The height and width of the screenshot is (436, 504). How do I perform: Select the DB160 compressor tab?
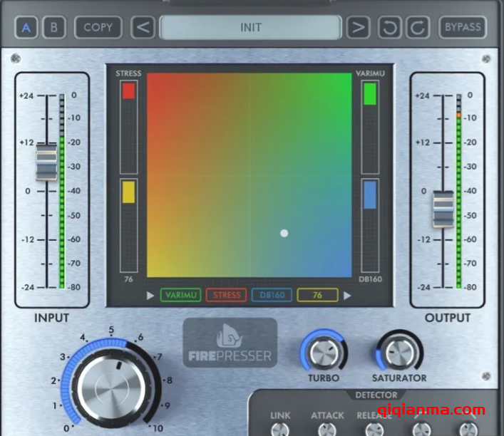pyautogui.click(x=272, y=295)
